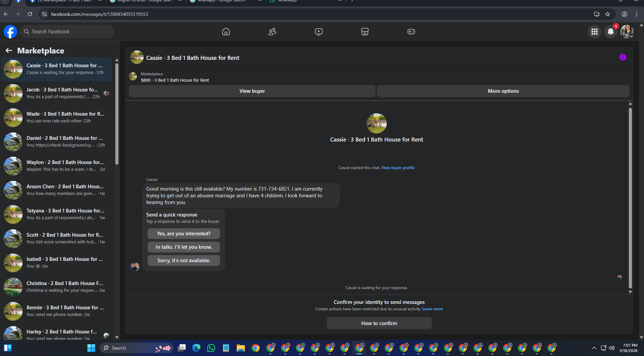Send quick reply 'In talks. I'll let you know.'

pos(184,247)
